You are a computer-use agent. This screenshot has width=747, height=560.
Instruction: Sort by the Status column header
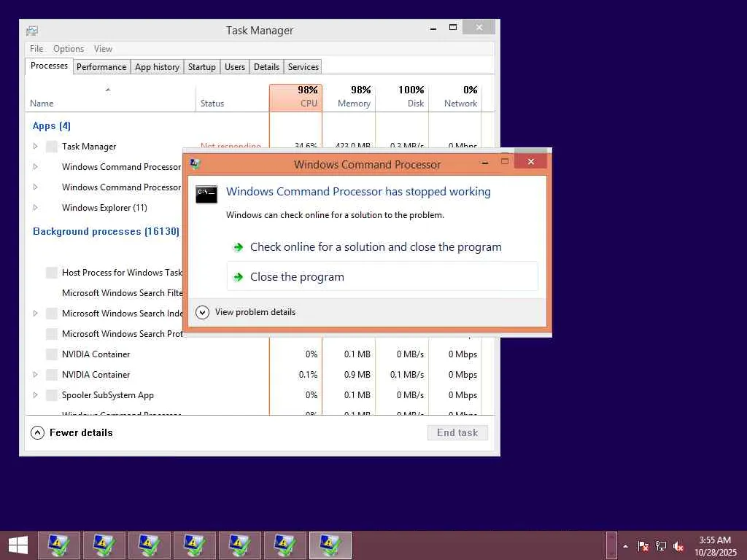[233, 98]
